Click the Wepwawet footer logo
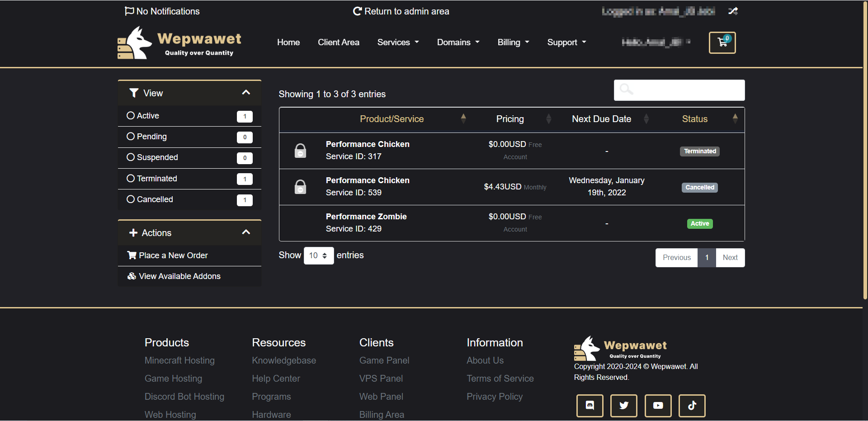The height and width of the screenshot is (421, 868). point(620,348)
